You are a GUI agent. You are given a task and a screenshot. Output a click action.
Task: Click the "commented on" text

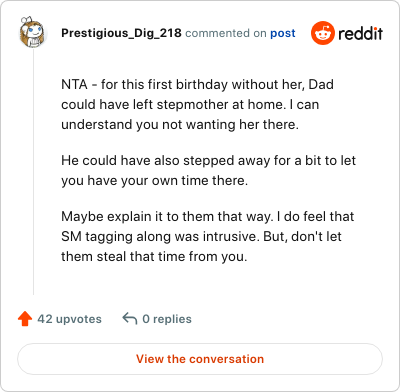(226, 33)
